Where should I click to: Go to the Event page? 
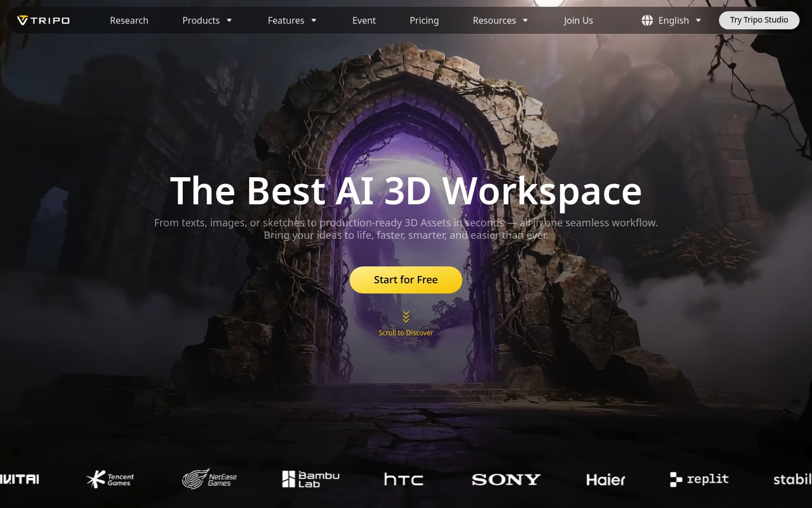click(364, 20)
